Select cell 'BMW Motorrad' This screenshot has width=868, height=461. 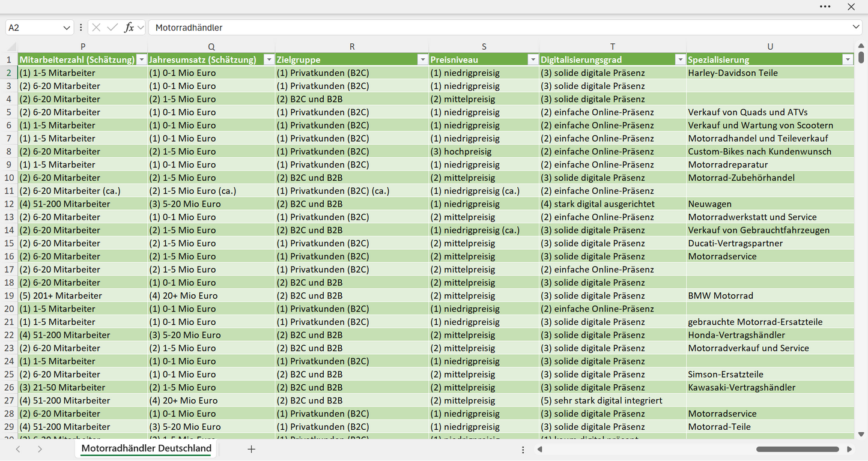click(x=770, y=295)
